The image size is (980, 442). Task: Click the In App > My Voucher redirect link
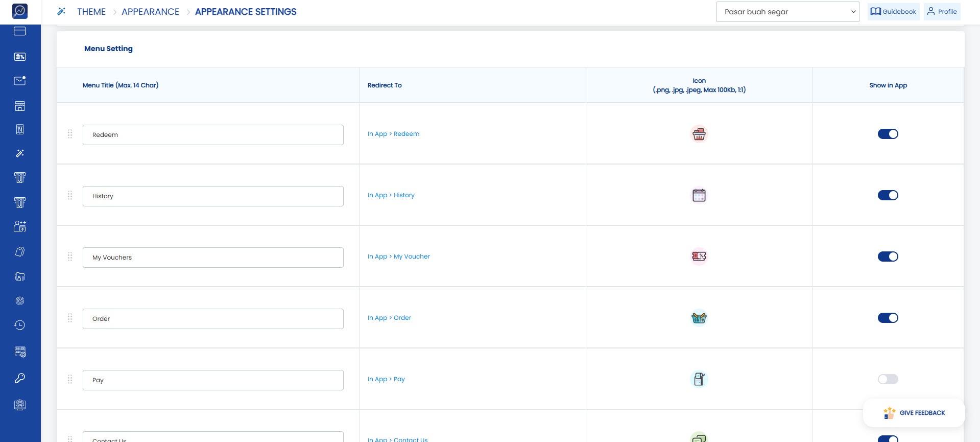(x=399, y=257)
